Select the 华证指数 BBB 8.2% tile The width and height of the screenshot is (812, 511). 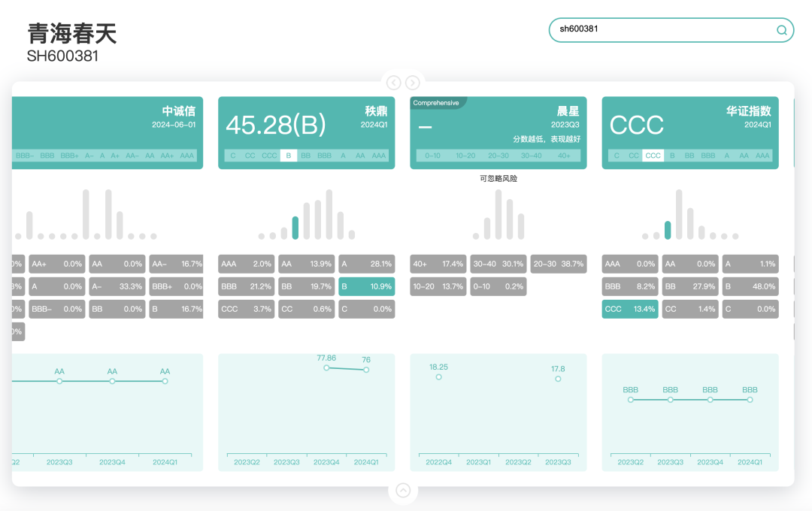[630, 286]
